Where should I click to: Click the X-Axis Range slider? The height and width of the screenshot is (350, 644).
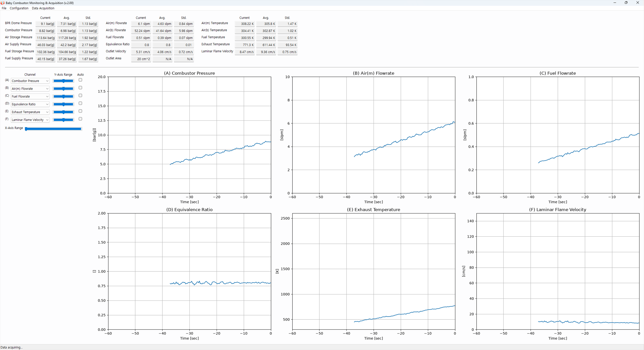[x=53, y=129]
